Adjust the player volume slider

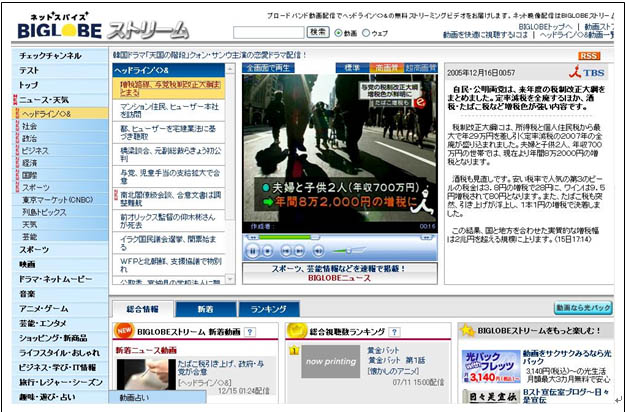349,251
